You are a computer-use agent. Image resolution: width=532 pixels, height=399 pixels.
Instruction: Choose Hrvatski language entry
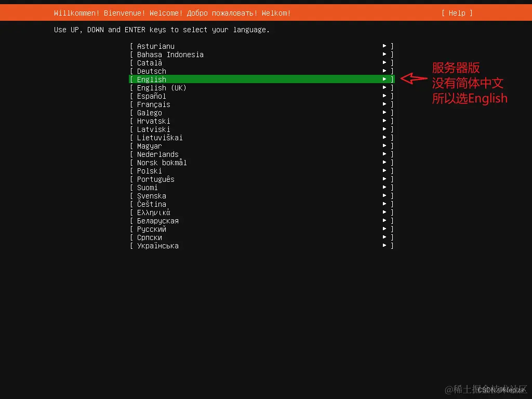point(262,121)
